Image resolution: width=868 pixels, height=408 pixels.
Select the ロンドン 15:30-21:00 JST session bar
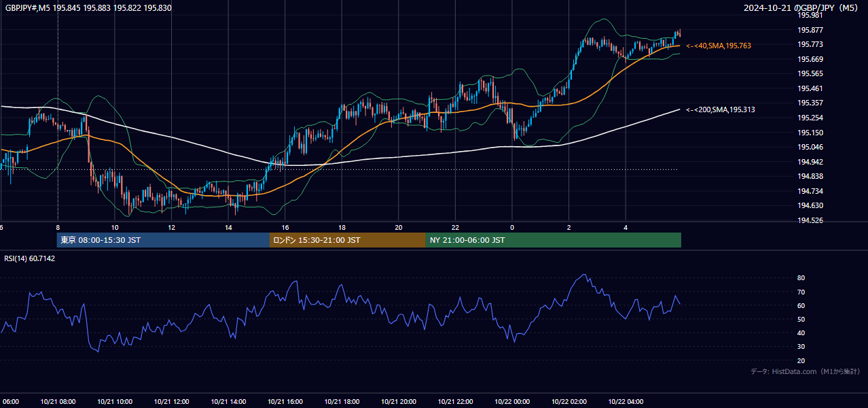(x=348, y=240)
